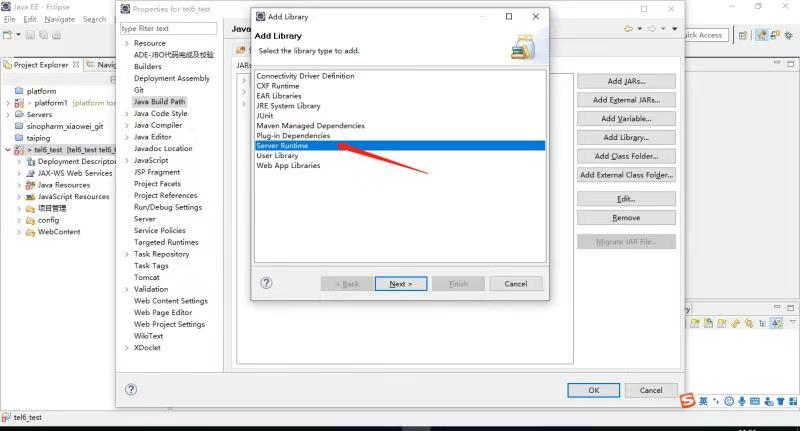Open Eclipse Search menu

tap(94, 19)
